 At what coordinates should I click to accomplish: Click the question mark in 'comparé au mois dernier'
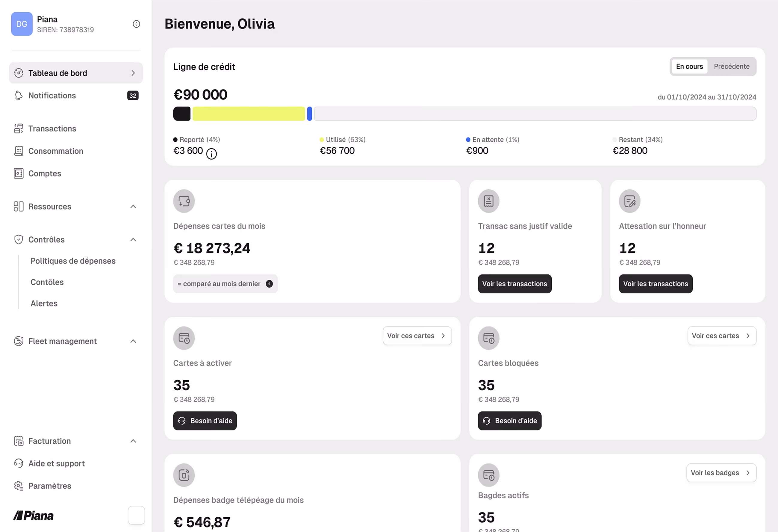tap(269, 284)
